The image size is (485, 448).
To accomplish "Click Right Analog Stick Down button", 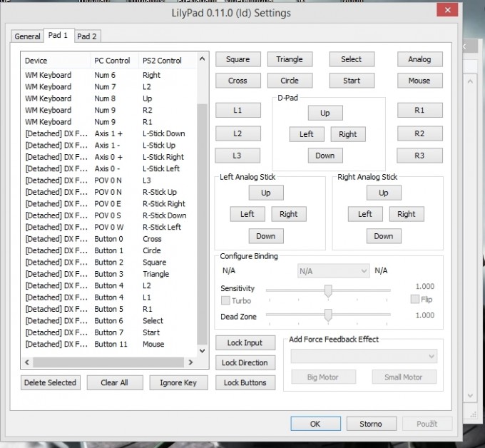I will coord(384,236).
